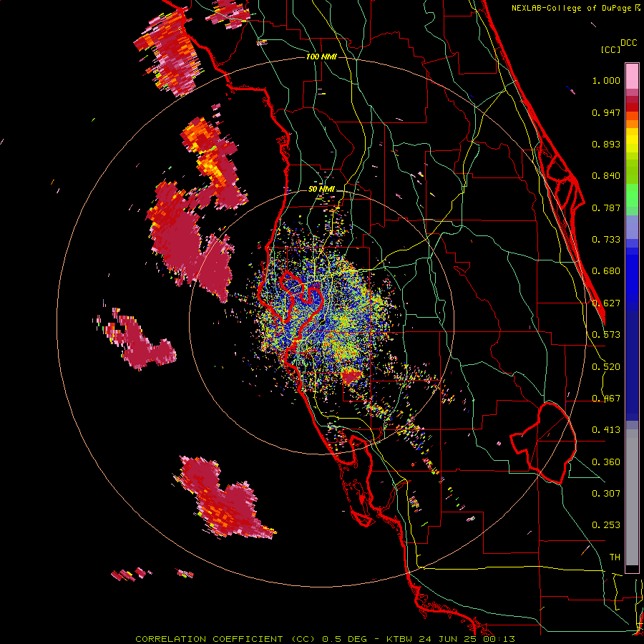Pick the light pink swatch beside 1.000

632,76
